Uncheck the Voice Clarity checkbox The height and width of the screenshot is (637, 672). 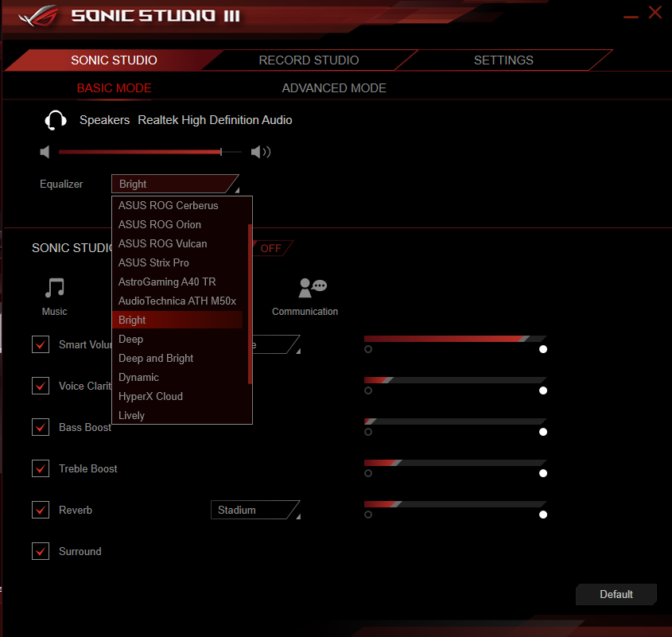pyautogui.click(x=41, y=386)
